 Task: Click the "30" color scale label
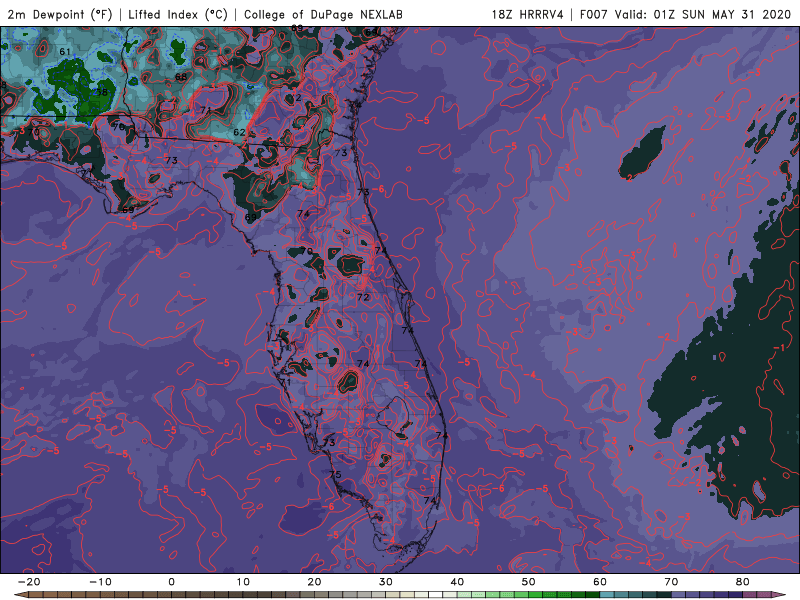386,582
